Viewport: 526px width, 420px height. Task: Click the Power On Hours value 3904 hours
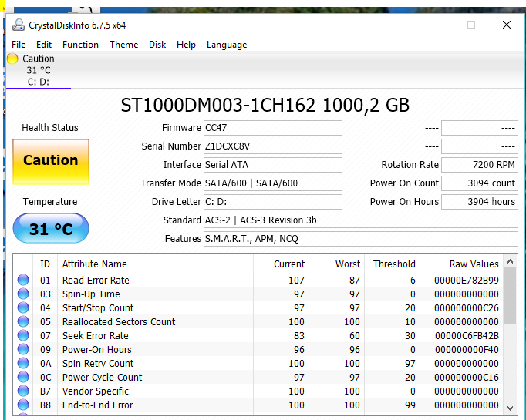[480, 201]
